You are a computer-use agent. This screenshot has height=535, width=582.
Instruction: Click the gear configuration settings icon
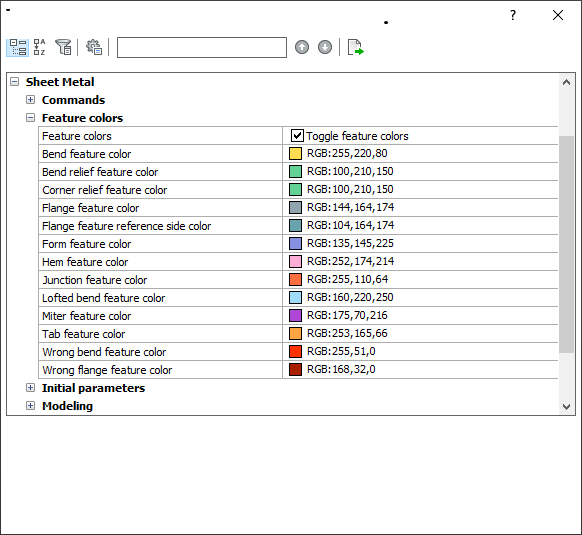pos(94,48)
